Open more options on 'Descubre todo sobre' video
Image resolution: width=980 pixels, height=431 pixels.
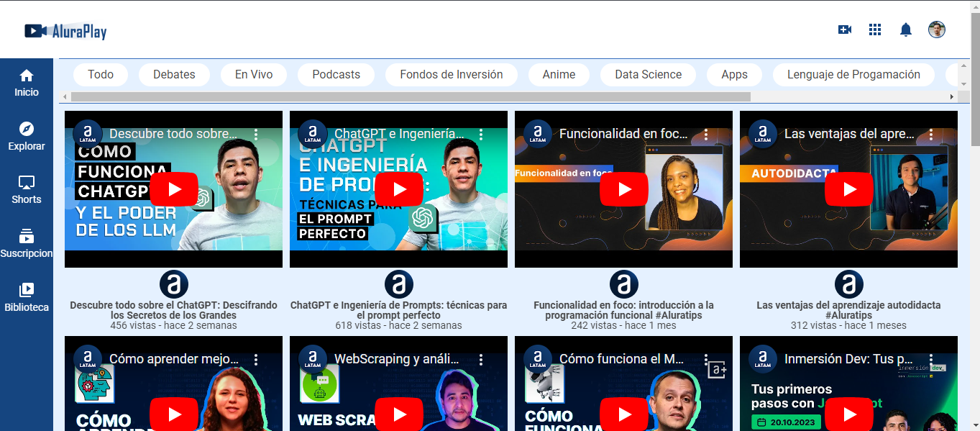256,135
